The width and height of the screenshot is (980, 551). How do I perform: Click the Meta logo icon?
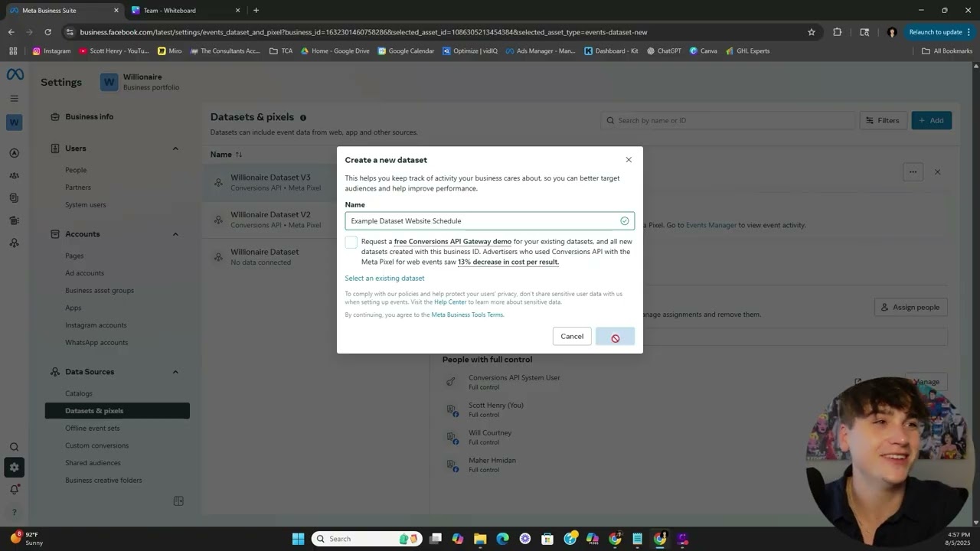coord(15,74)
